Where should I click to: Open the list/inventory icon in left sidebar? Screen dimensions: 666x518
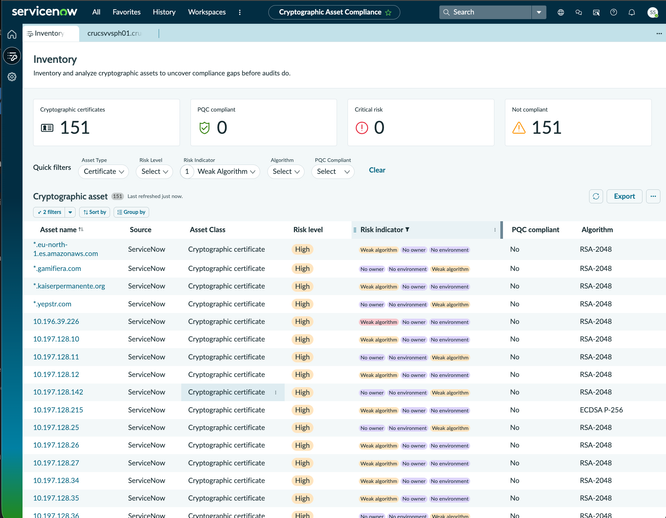click(x=11, y=56)
